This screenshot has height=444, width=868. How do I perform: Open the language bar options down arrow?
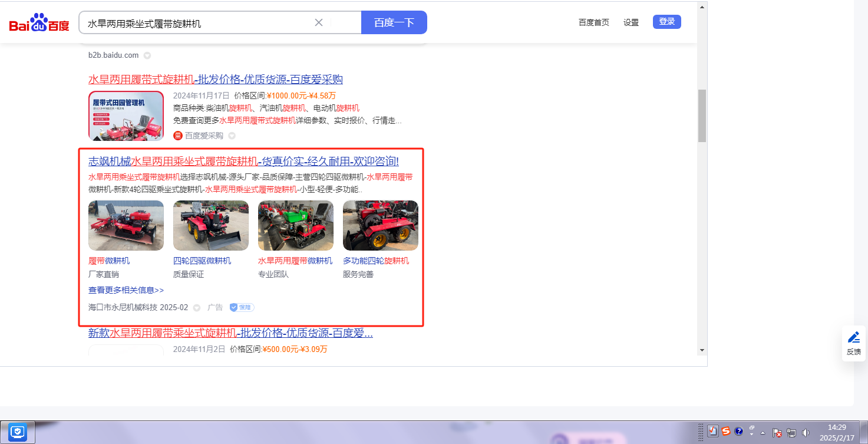click(x=752, y=435)
